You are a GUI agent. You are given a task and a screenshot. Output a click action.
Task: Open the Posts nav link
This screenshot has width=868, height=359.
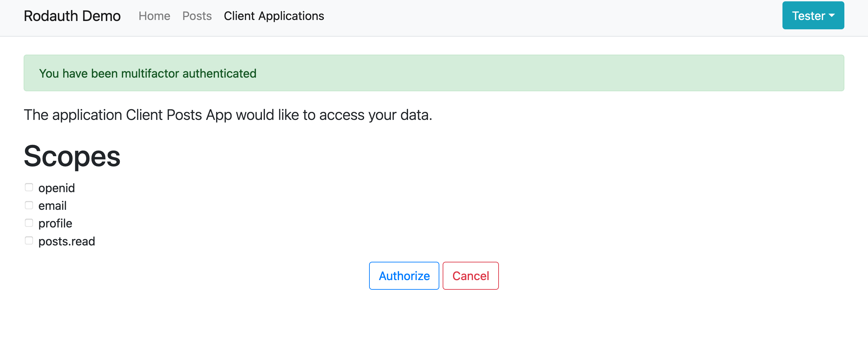coord(197,16)
